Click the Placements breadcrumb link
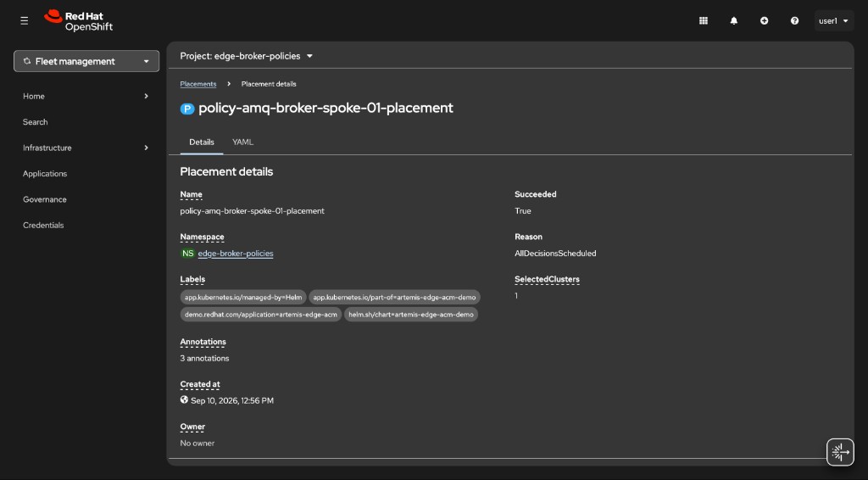This screenshot has height=480, width=868. point(198,84)
